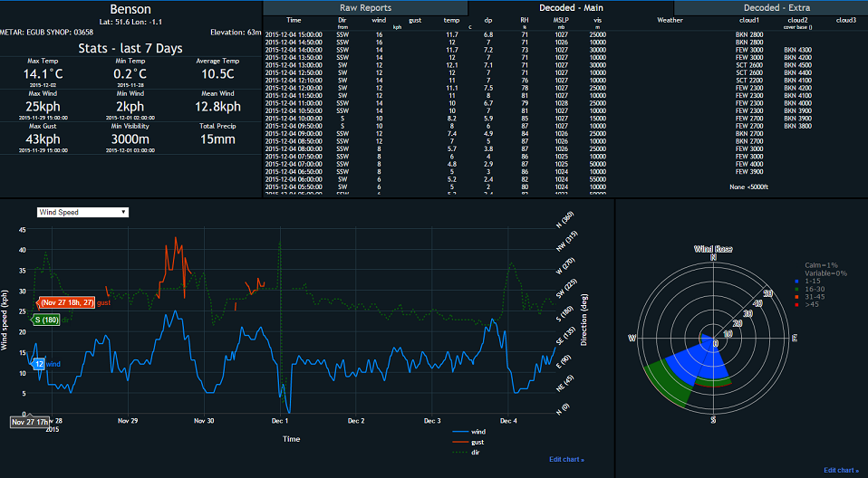Select the Decoded - Main tab
Viewport: 868px width, 478px height.
[x=571, y=7]
